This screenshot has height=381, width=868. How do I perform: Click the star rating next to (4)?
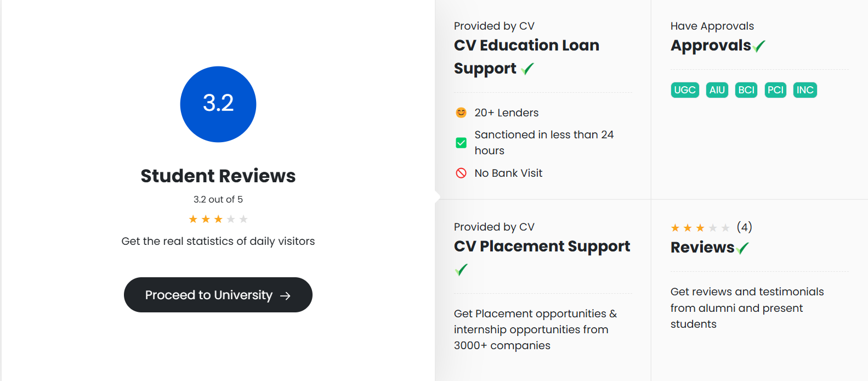700,228
